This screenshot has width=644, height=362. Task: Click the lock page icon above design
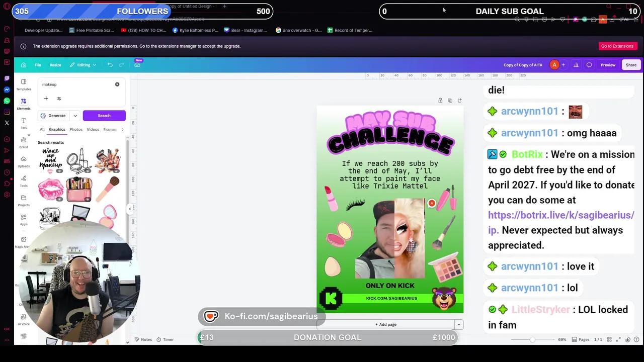point(440,101)
